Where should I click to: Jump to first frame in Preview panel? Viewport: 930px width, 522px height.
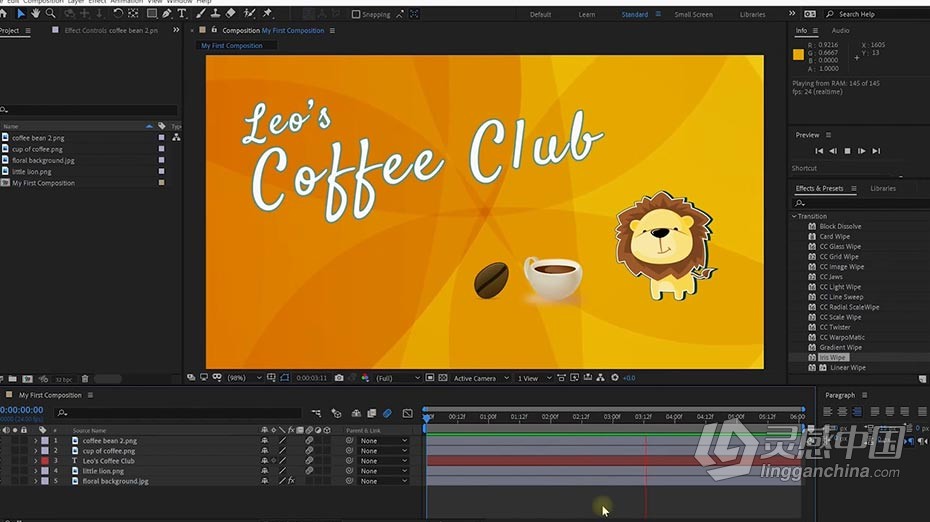click(x=819, y=151)
